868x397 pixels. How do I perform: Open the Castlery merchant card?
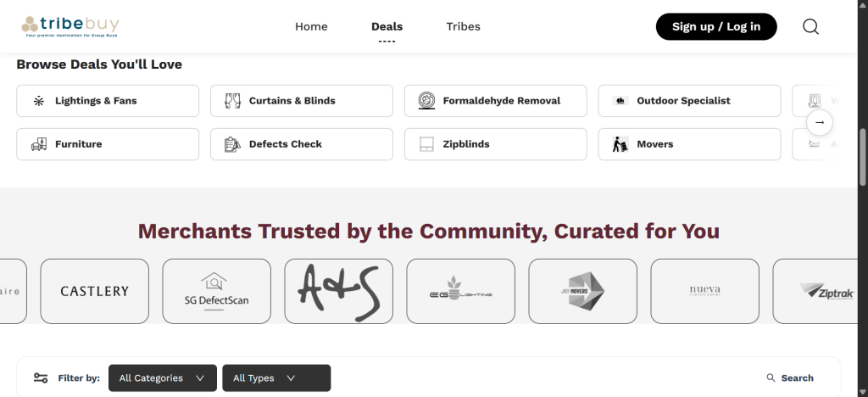pos(95,291)
